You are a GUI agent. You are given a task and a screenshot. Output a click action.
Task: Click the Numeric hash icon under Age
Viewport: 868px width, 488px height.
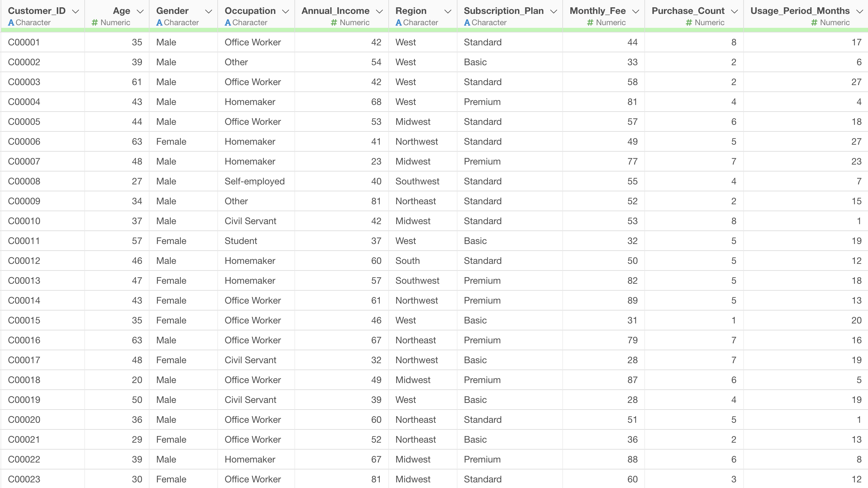(x=95, y=23)
